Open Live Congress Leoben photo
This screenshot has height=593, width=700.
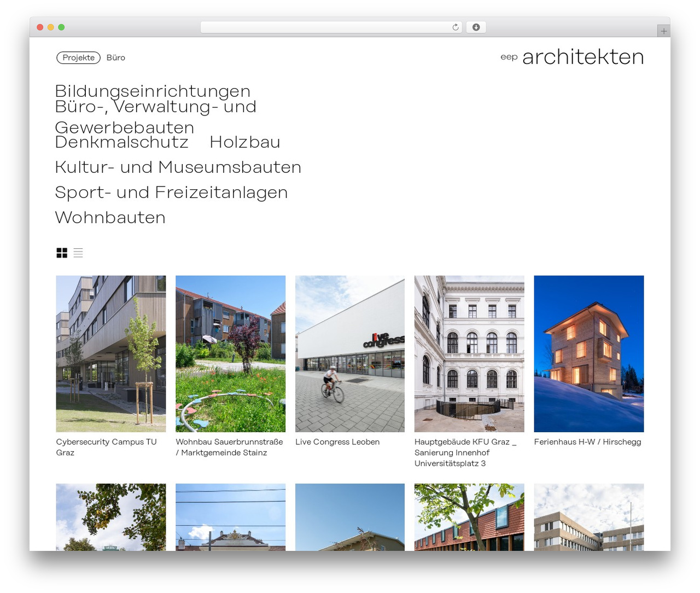click(x=350, y=354)
